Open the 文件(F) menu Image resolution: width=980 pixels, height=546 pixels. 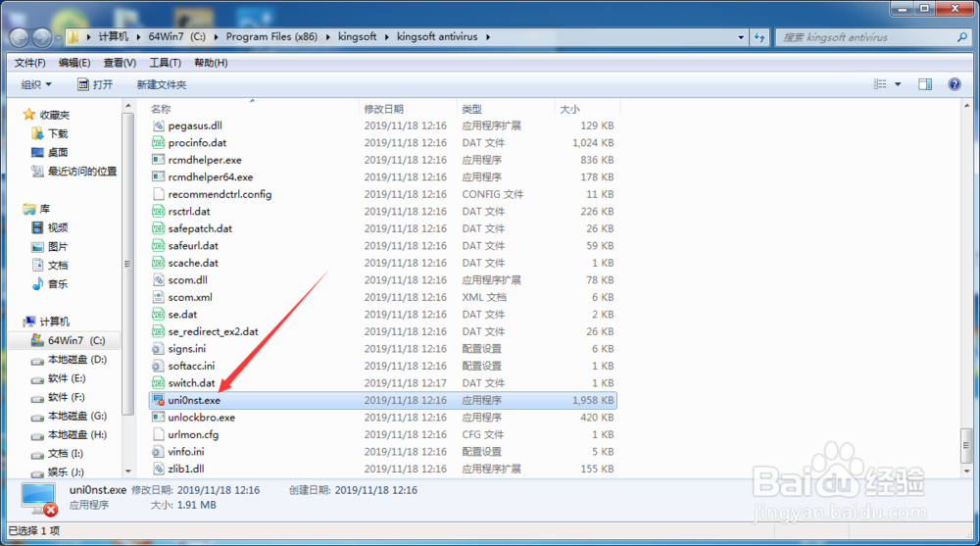coord(30,63)
